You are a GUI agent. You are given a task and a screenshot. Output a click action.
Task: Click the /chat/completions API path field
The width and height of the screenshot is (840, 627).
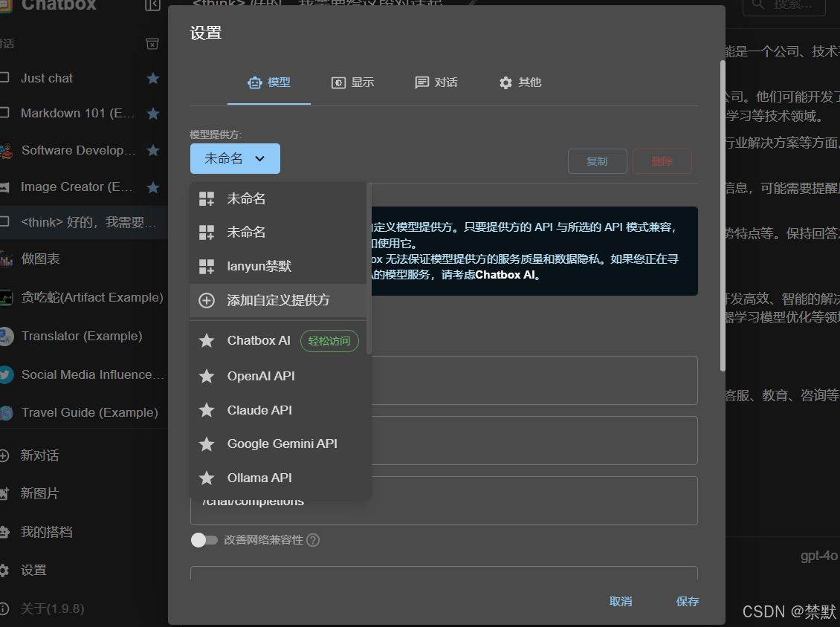point(444,501)
